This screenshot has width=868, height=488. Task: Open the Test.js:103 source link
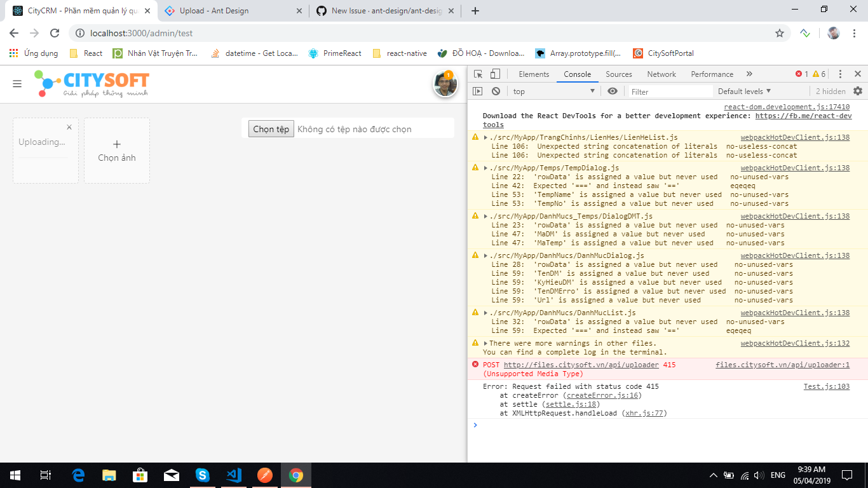coord(826,386)
